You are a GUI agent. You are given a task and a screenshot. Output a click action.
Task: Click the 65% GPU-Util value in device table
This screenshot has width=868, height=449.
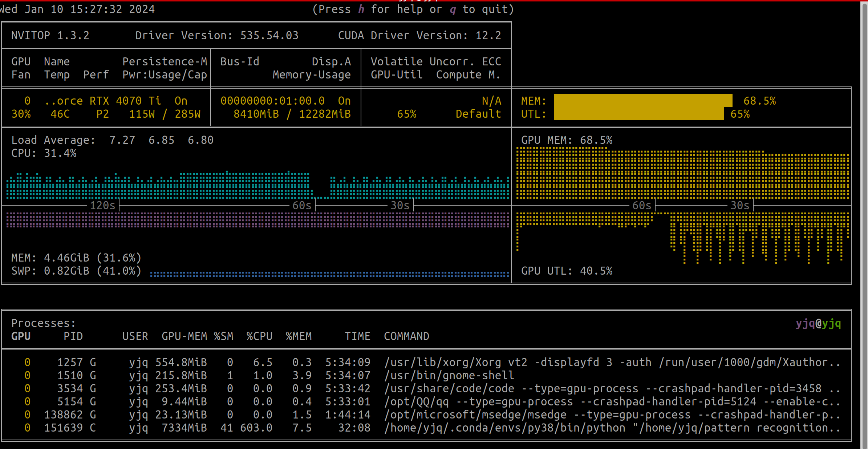coord(406,114)
